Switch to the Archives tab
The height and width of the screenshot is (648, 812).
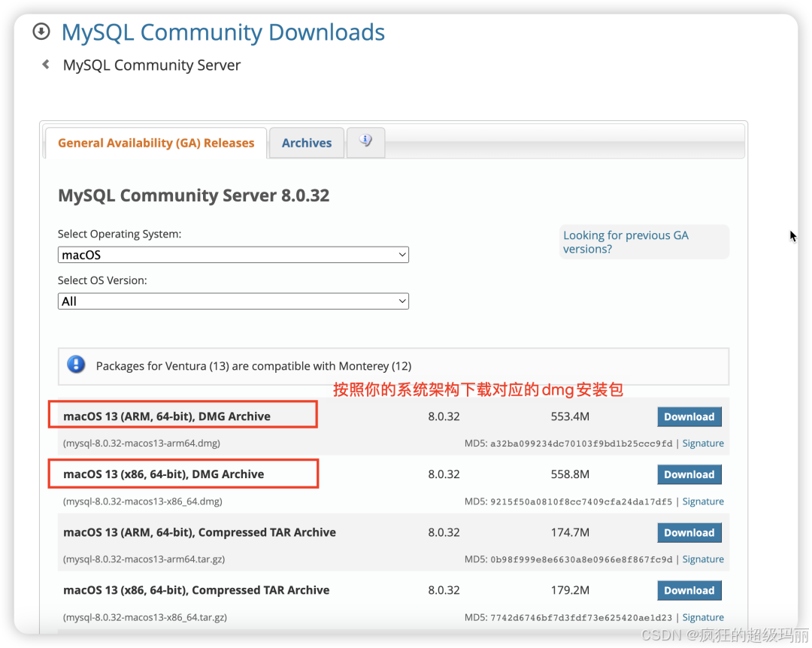tap(307, 143)
